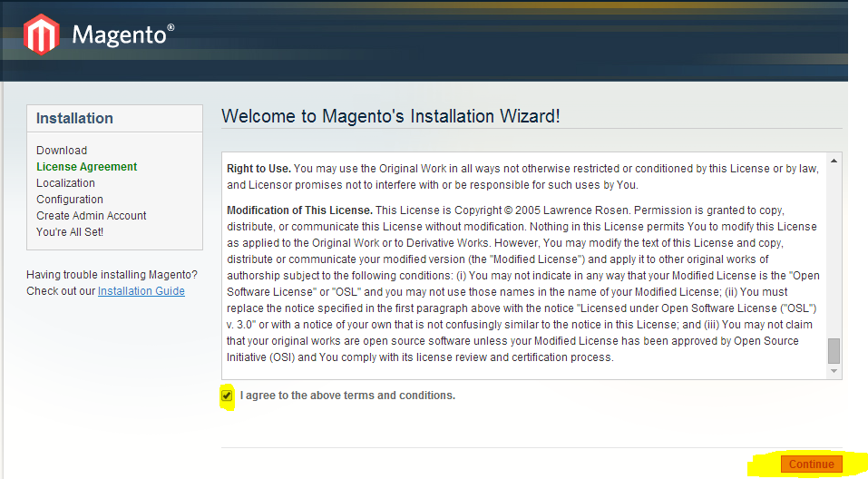Click the 'I agree to the above terms' label
The height and width of the screenshot is (479, 868).
tap(347, 396)
